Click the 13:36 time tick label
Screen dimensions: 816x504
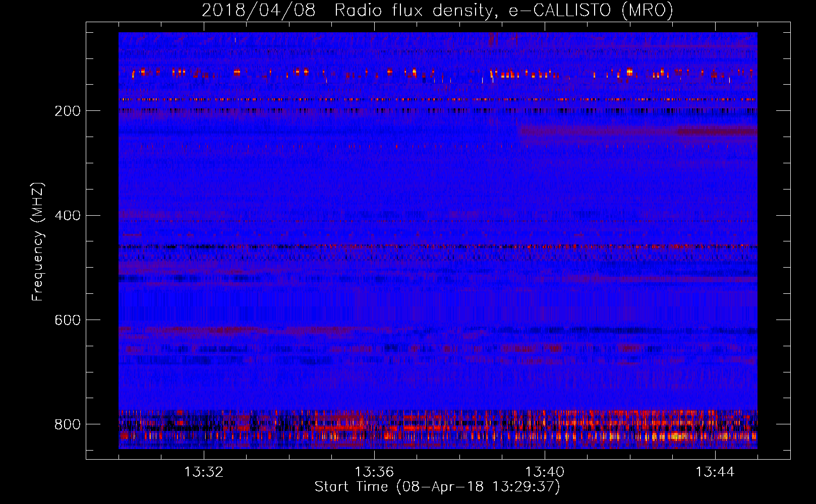(374, 472)
